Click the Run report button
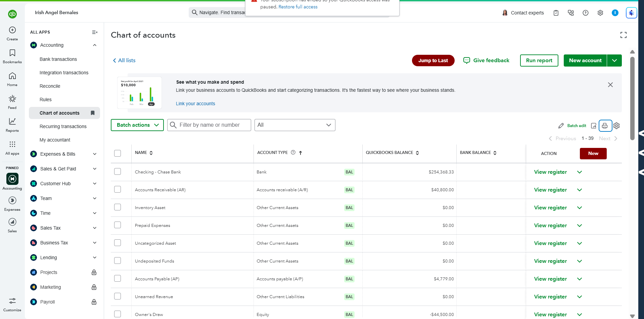The height and width of the screenshot is (319, 644). (539, 61)
